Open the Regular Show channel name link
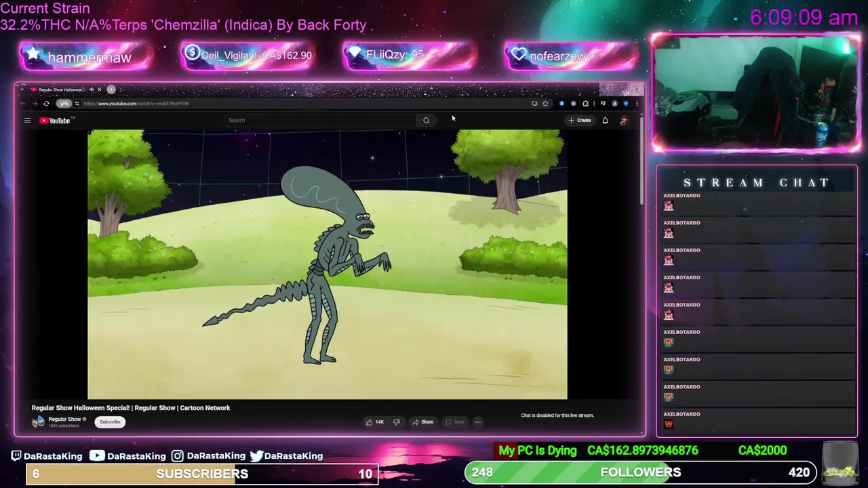Image resolution: width=868 pixels, height=488 pixels. [x=64, y=419]
